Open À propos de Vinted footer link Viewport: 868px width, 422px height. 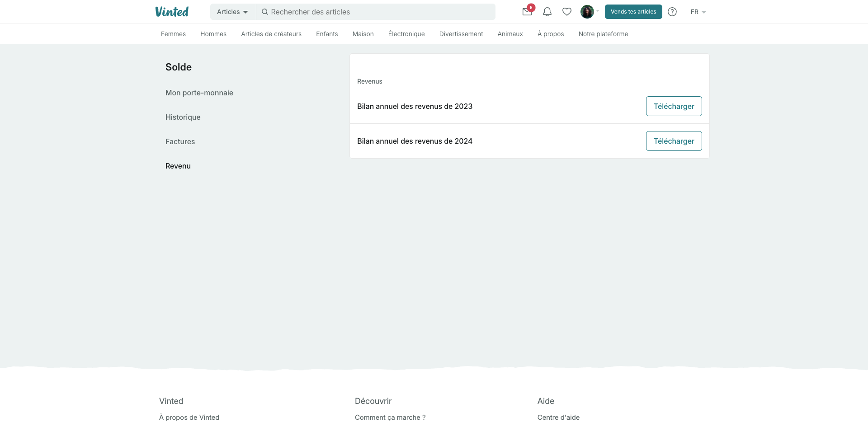[x=189, y=417]
